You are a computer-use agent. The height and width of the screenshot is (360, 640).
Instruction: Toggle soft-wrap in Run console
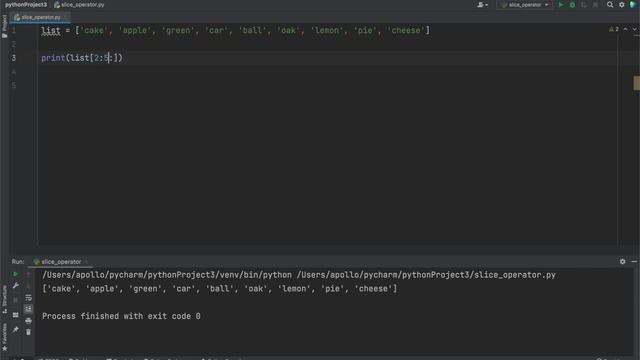point(28,298)
